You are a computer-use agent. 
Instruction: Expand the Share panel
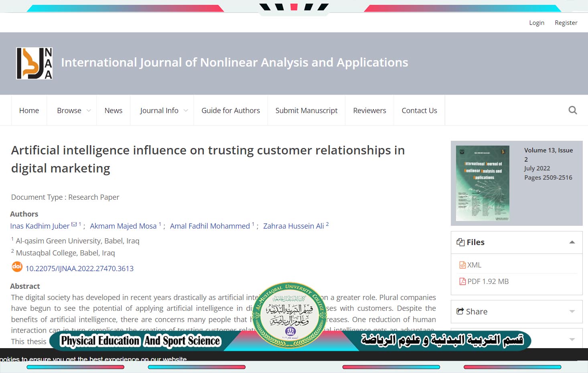(x=572, y=312)
